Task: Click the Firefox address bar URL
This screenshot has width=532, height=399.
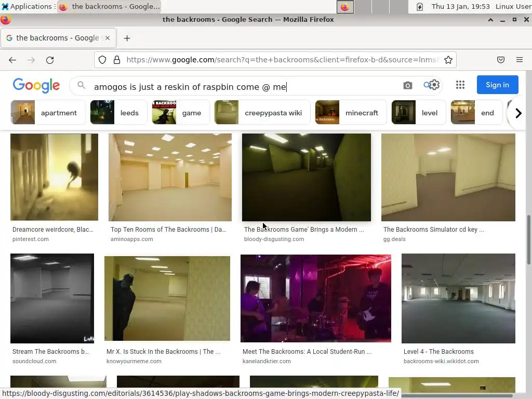Action: 282,60
